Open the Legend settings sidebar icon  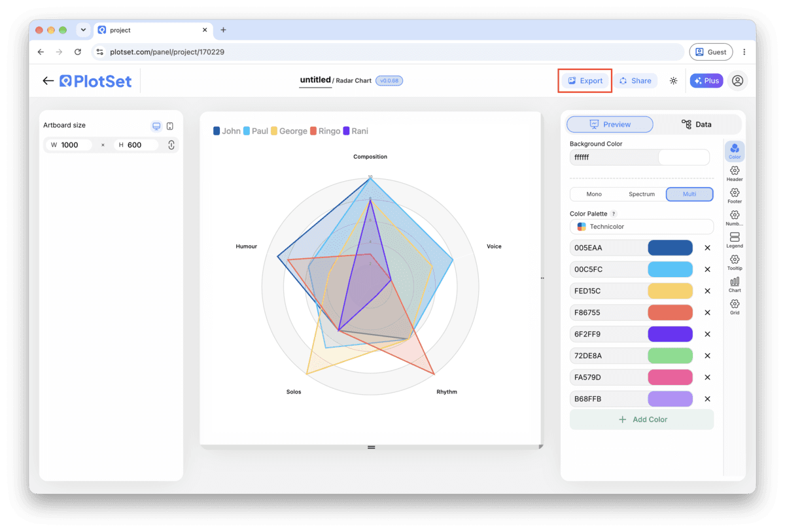735,241
